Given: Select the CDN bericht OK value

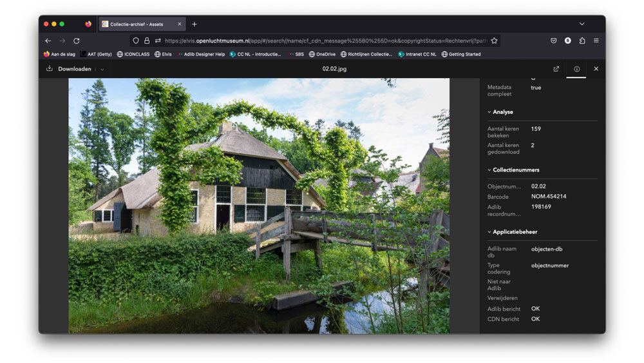Looking at the screenshot, I should 536,319.
